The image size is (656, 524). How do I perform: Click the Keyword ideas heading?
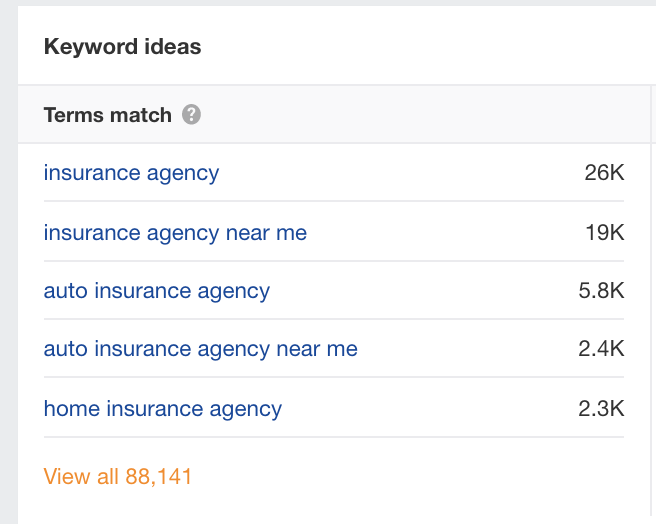pos(123,46)
